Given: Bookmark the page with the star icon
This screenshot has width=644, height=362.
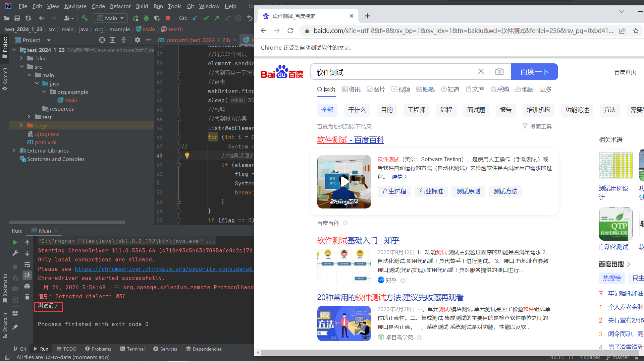Looking at the screenshot, I should (x=636, y=31).
